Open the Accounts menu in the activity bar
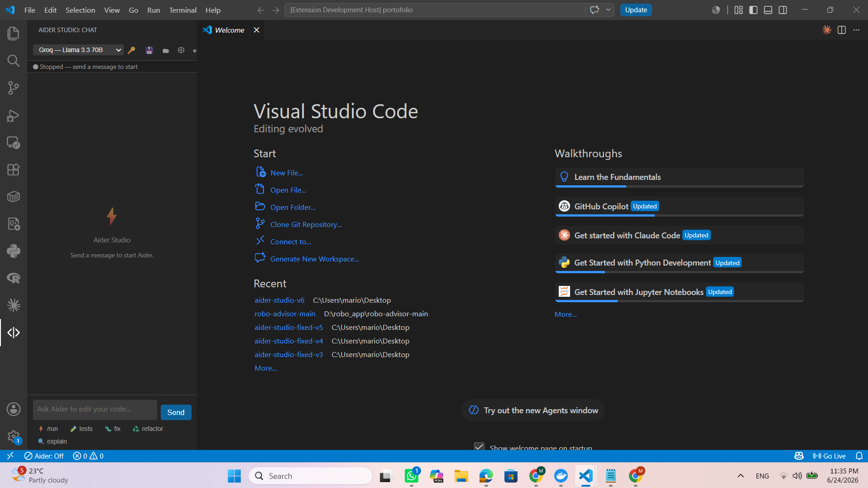Image resolution: width=868 pixels, height=488 pixels. 14,409
